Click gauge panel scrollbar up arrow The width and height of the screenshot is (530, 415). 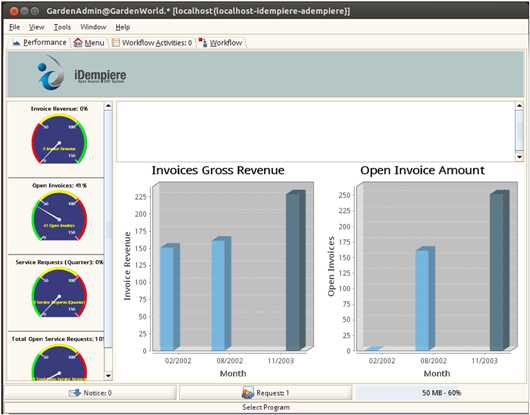pos(108,106)
